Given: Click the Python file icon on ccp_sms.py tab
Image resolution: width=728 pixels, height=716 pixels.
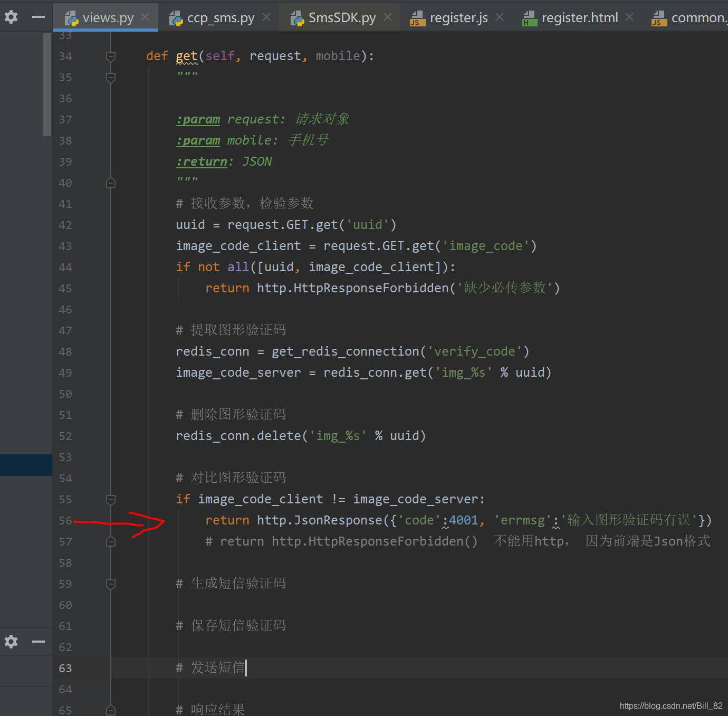Looking at the screenshot, I should (176, 18).
